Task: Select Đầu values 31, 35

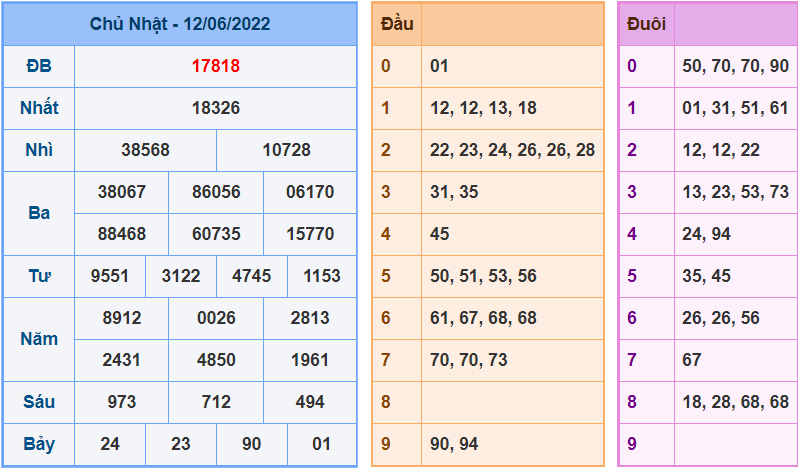Action: tap(454, 192)
